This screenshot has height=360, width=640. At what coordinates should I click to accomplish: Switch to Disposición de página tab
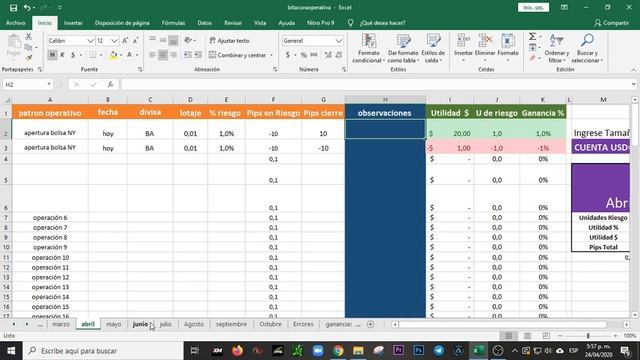pos(122,23)
